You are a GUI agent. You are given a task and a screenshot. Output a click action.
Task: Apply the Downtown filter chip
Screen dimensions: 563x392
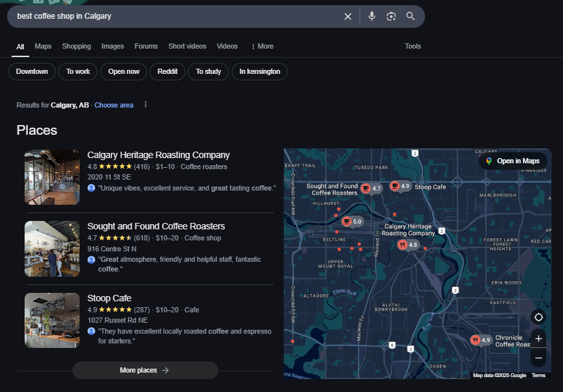32,72
